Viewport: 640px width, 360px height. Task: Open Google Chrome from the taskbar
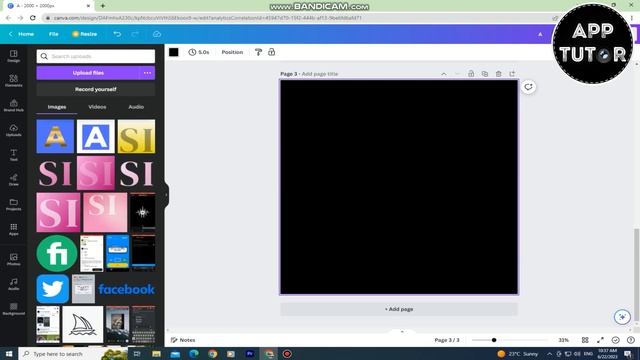[212, 354]
